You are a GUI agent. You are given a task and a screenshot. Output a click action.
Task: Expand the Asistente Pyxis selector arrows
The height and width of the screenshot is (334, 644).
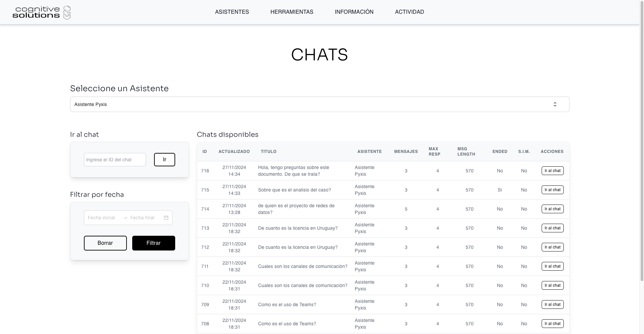coord(555,104)
